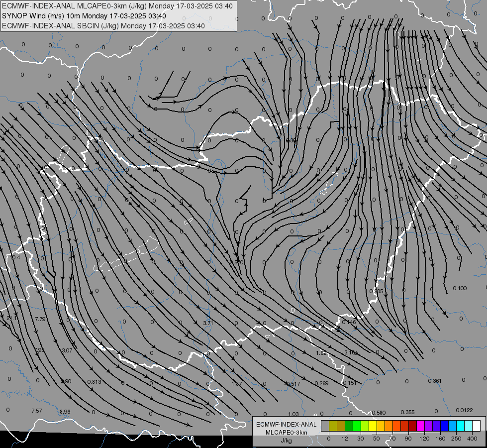This screenshot has width=487, height=448.
Task: Click the legend scale label 250
Action: [456, 439]
